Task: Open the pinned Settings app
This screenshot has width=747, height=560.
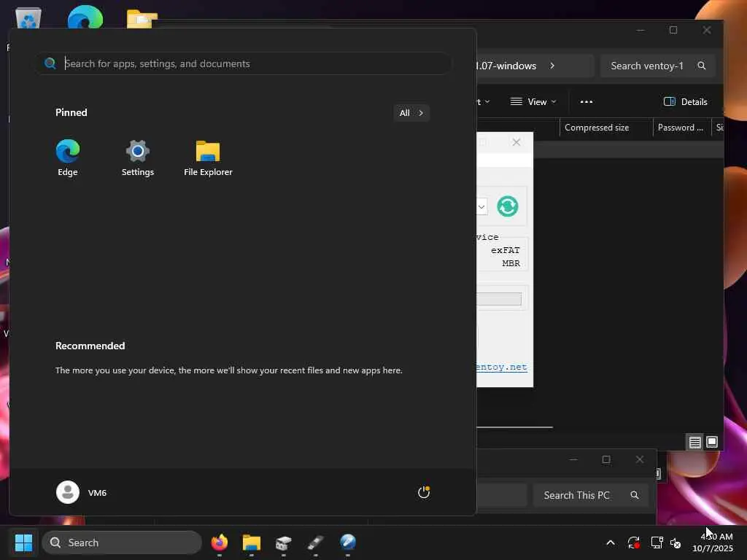Action: (x=138, y=157)
